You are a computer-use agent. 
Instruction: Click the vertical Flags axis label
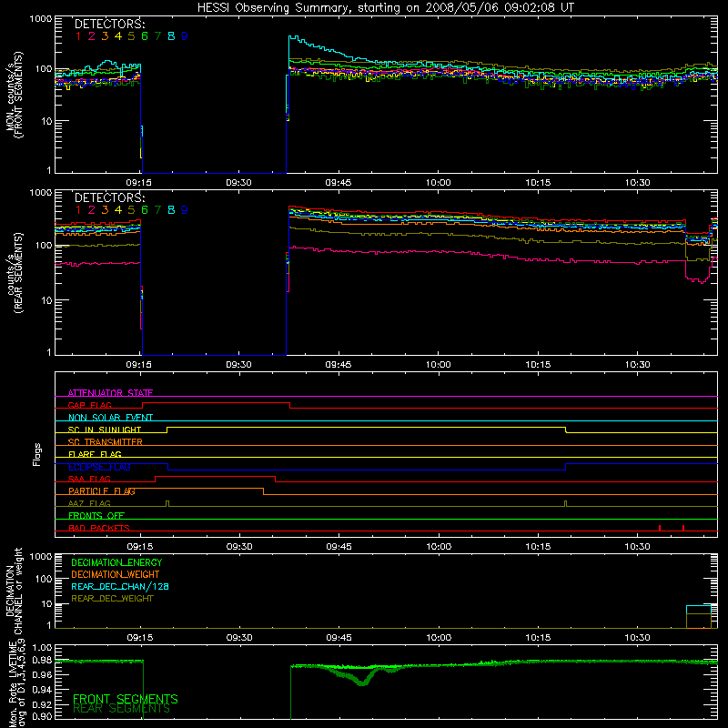pyautogui.click(x=37, y=454)
